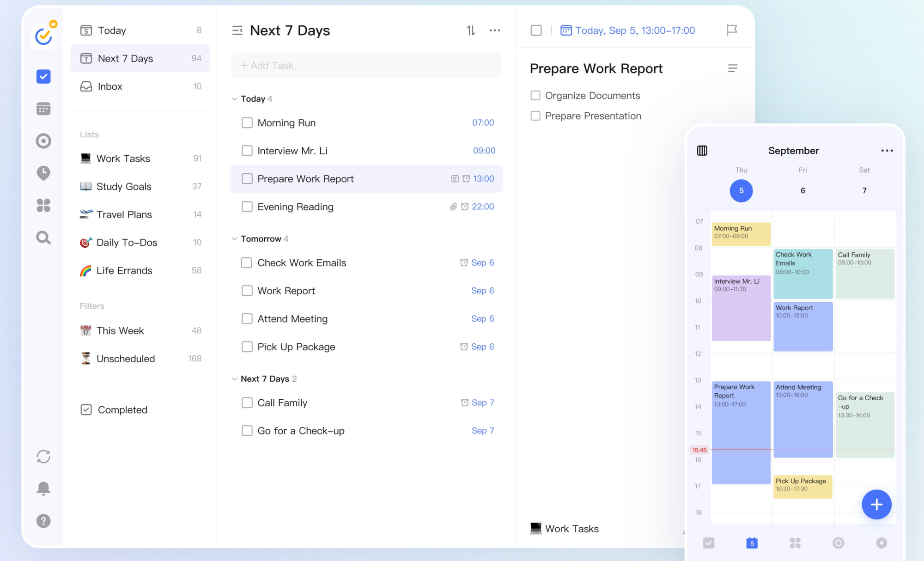Click the sync icon in the sidebar
This screenshot has width=924, height=561.
tap(43, 457)
